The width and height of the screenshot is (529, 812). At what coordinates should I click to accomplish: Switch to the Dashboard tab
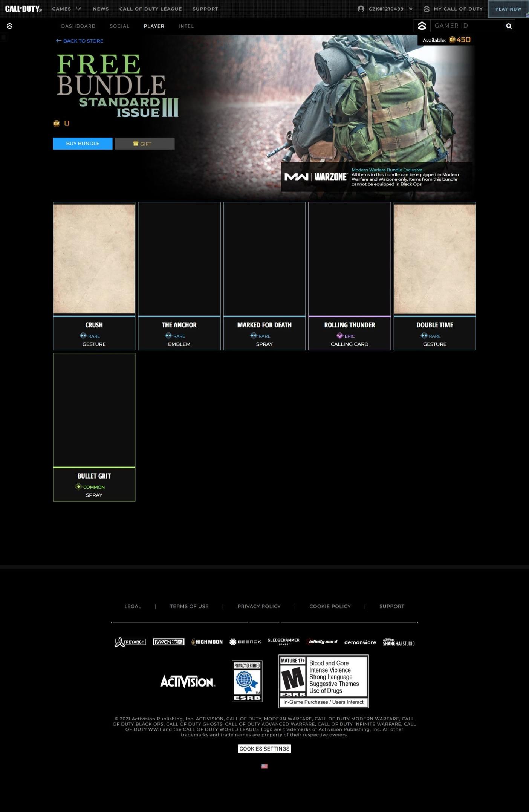pos(78,26)
